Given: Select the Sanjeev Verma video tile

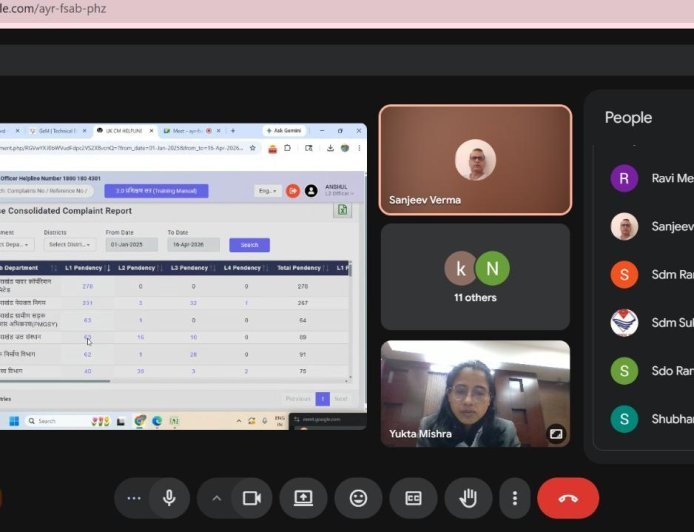Looking at the screenshot, I should pyautogui.click(x=475, y=160).
